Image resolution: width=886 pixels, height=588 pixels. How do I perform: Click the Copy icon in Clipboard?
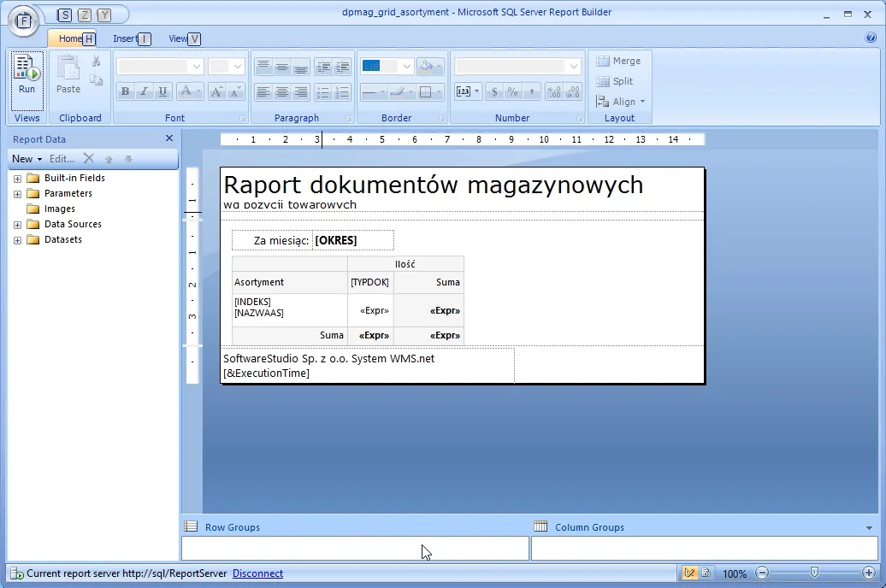tap(96, 80)
